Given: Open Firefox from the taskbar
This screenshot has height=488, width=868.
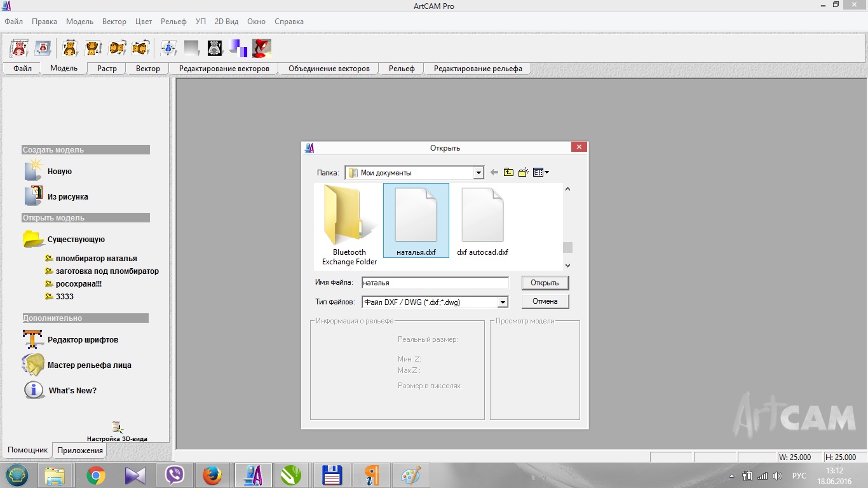Looking at the screenshot, I should (x=212, y=475).
